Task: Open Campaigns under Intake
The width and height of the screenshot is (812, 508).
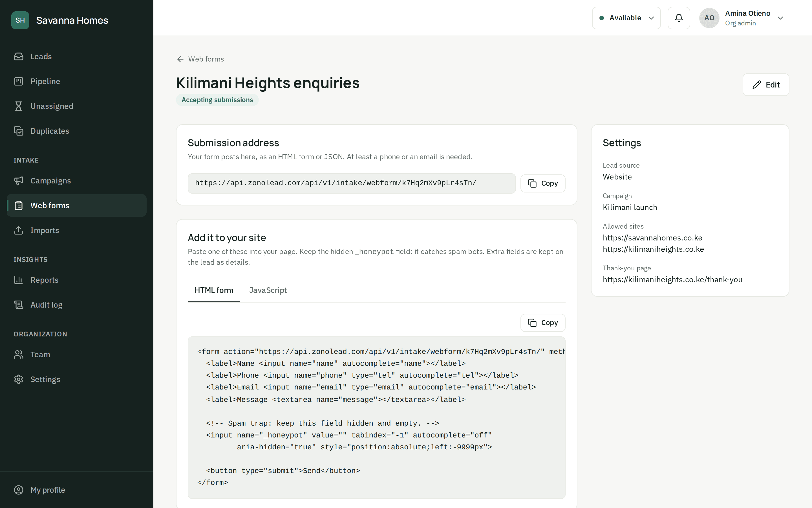Action: [76, 181]
